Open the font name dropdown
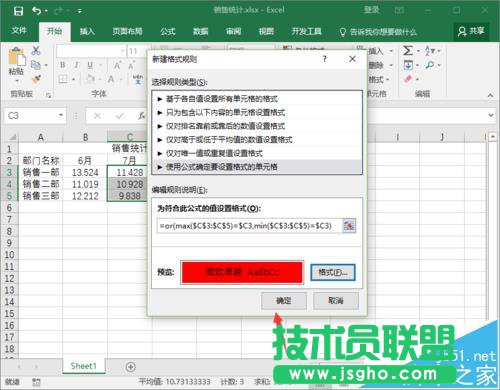 tap(122, 51)
